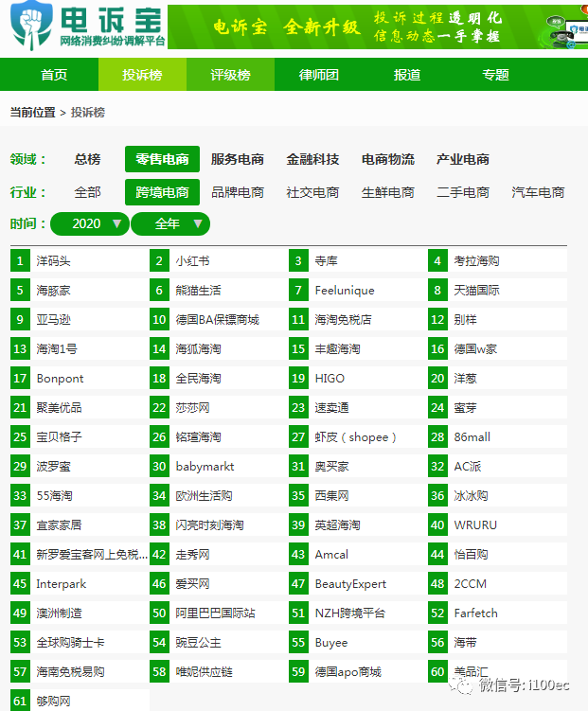Switch to the 报道 nav tab
This screenshot has height=711, width=588.
[x=406, y=75]
